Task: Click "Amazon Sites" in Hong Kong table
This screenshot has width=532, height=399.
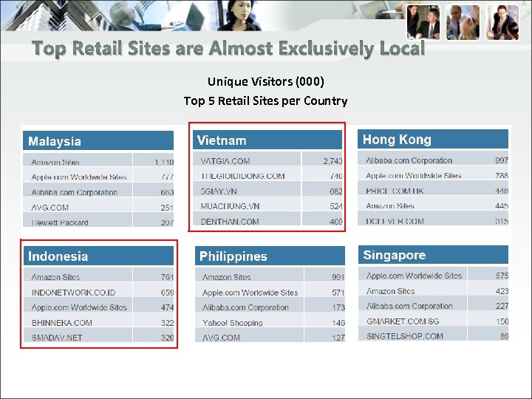Action: point(390,205)
